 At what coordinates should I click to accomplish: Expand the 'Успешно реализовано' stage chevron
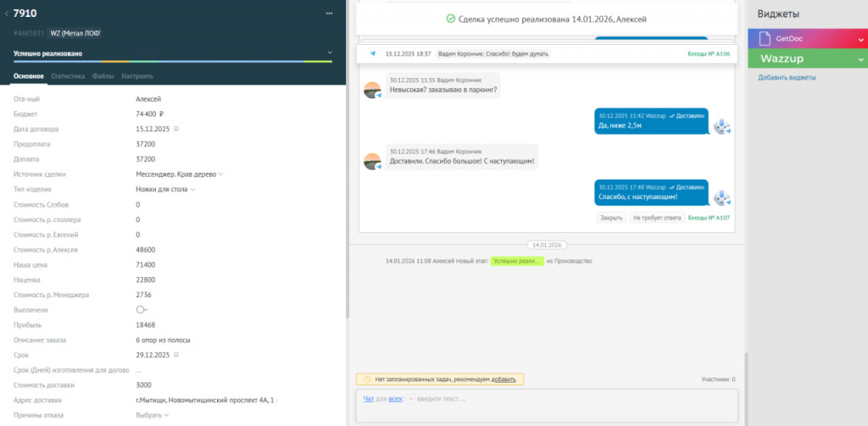click(330, 53)
